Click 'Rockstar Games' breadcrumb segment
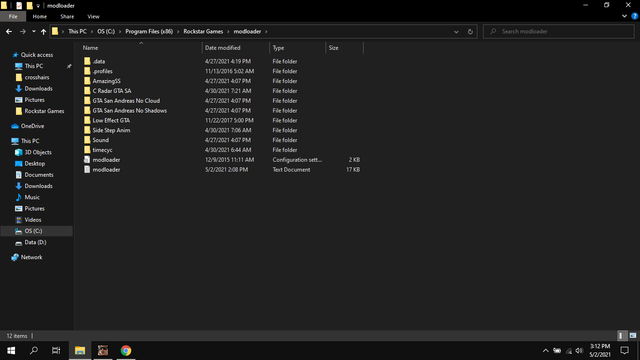The height and width of the screenshot is (360, 640). [203, 31]
